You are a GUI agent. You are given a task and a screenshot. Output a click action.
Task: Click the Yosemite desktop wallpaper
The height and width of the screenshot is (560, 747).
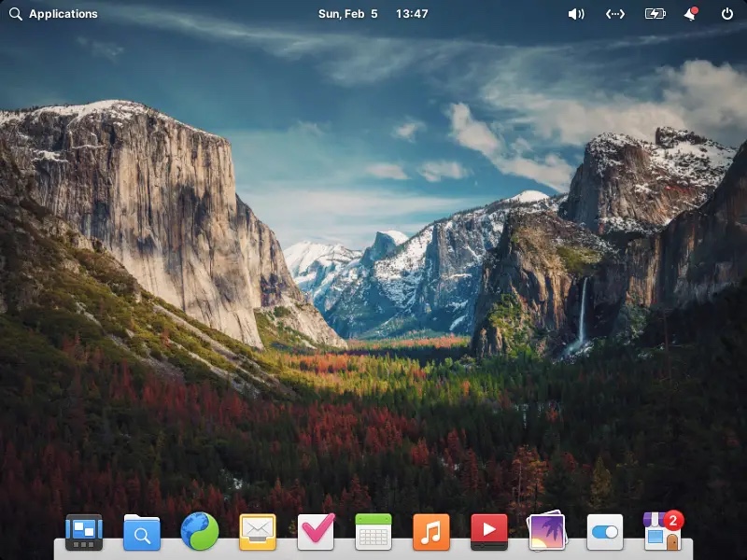pos(373,280)
